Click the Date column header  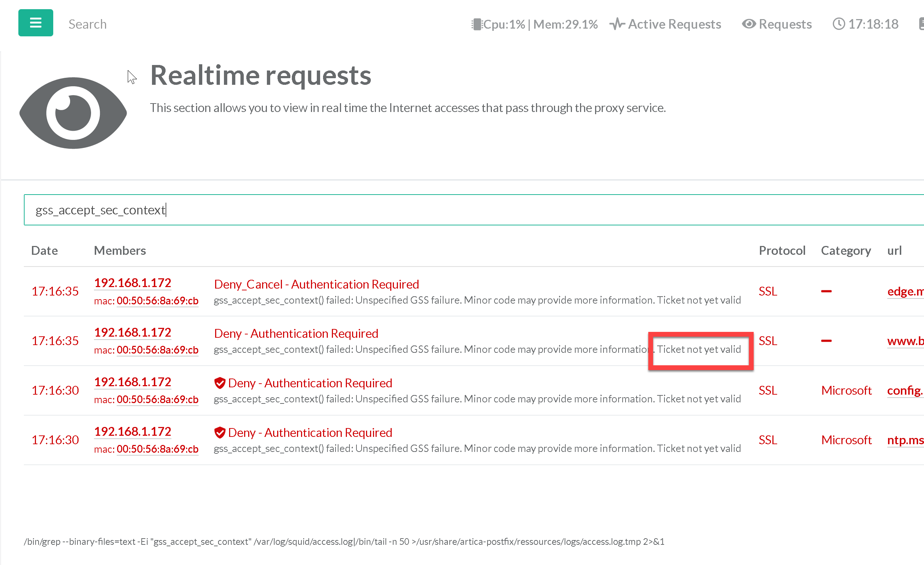(x=44, y=250)
